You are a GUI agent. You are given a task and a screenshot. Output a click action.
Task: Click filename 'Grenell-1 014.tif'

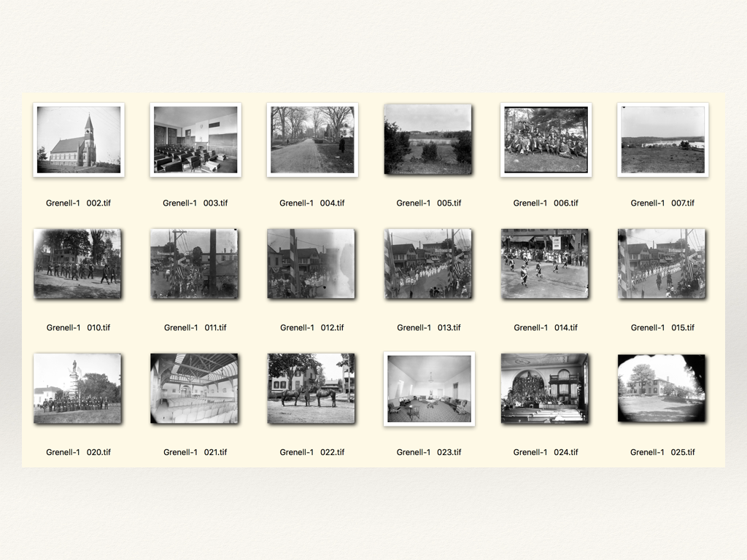point(546,327)
